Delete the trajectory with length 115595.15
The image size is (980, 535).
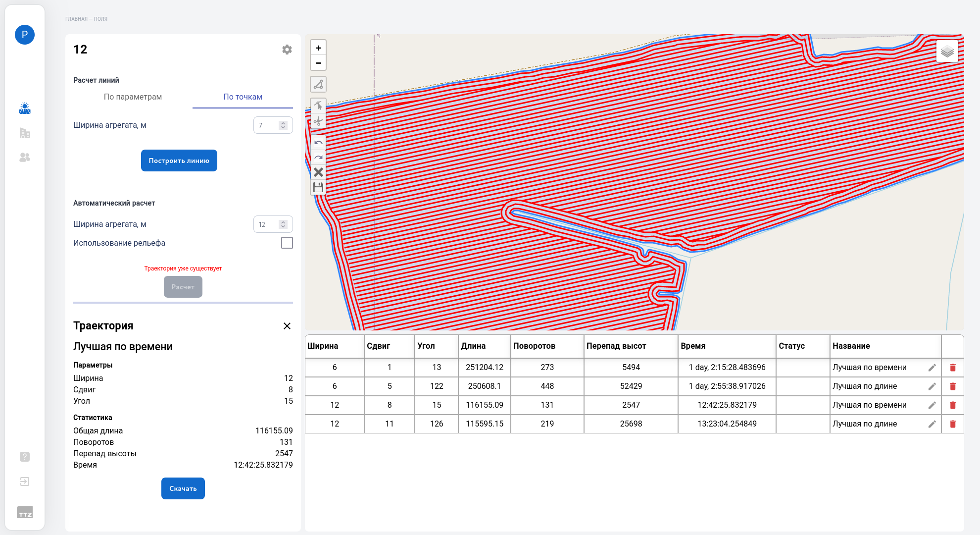[953, 424]
